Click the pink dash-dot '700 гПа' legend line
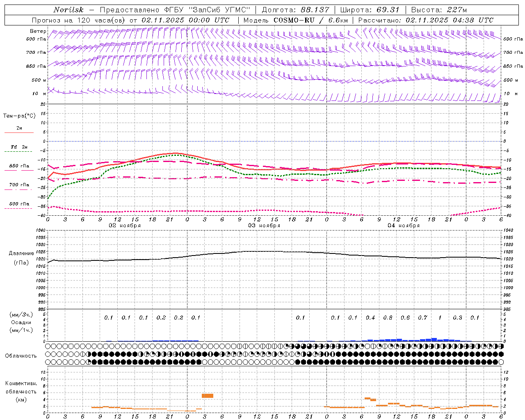The width and height of the screenshot is (525, 420). [19, 189]
